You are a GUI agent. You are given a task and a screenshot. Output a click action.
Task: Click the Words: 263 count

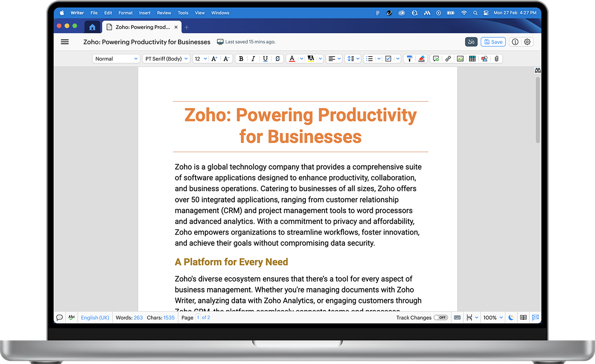coord(129,318)
